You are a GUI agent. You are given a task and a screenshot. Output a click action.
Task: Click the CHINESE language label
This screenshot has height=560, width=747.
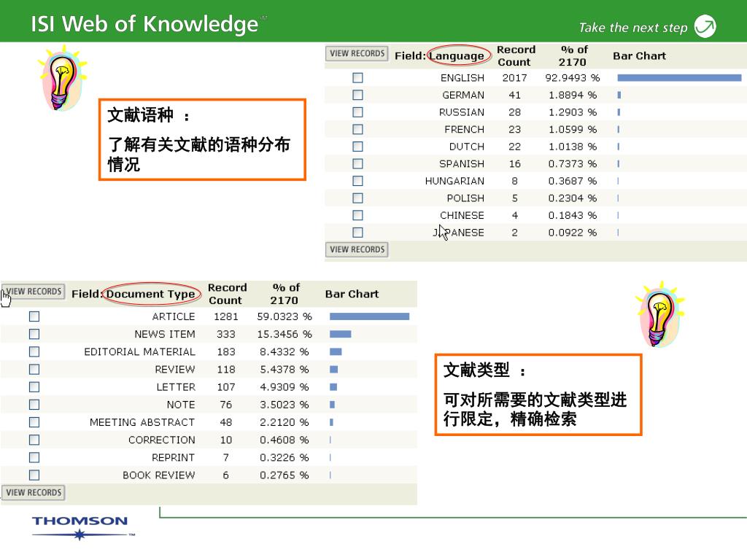tap(462, 215)
